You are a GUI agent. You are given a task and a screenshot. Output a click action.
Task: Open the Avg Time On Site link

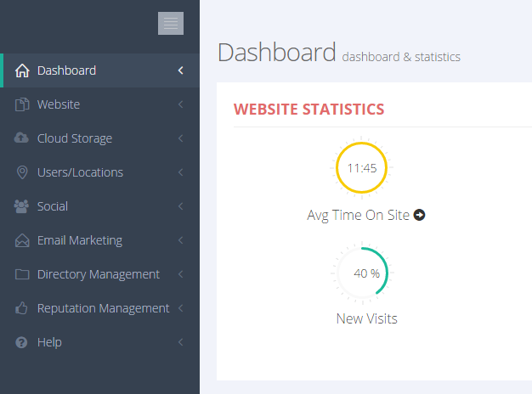359,216
